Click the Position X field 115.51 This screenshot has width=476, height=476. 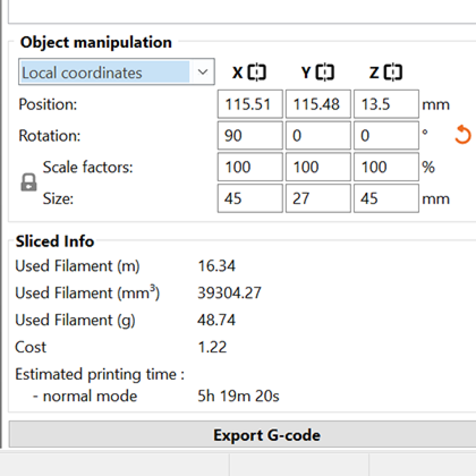coord(250,104)
